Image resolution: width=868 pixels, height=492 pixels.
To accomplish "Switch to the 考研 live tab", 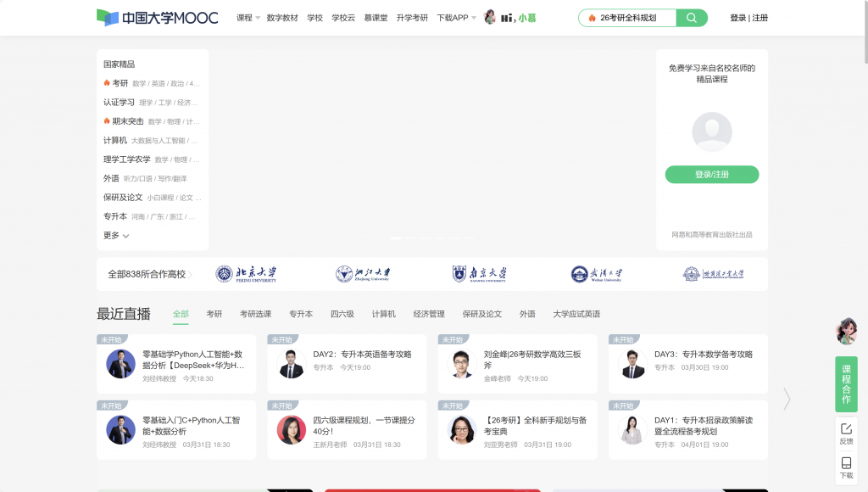I will (x=214, y=314).
